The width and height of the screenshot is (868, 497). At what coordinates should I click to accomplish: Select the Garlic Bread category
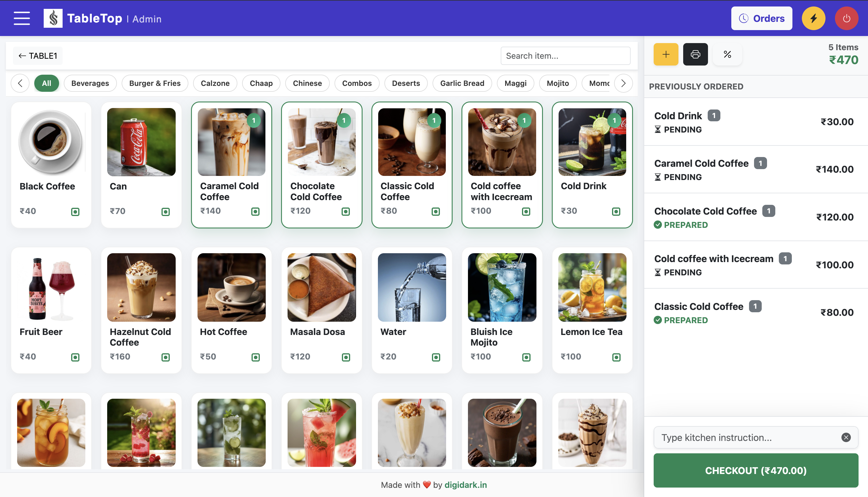tap(462, 83)
